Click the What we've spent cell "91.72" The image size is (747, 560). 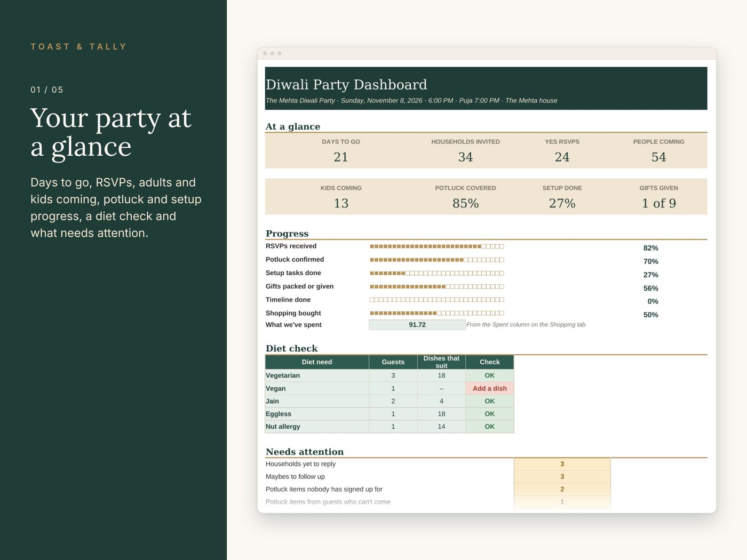[x=417, y=325]
